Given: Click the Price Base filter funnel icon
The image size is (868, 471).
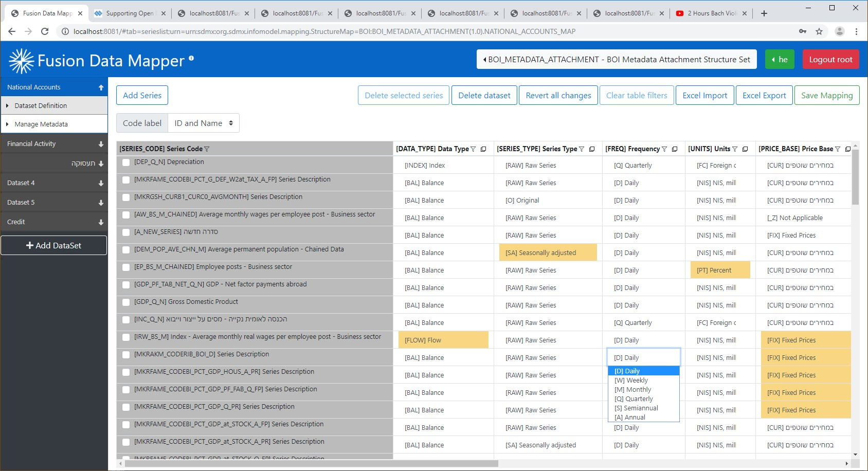Looking at the screenshot, I should (x=838, y=149).
